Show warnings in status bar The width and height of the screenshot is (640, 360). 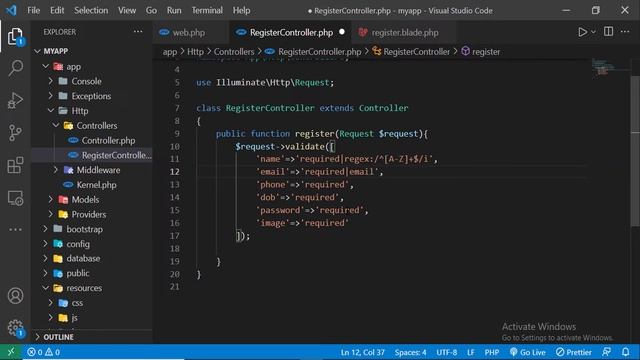pos(53,352)
